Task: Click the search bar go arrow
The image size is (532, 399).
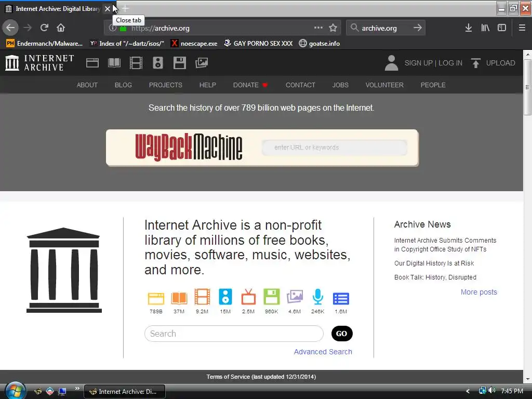Action: point(418,28)
